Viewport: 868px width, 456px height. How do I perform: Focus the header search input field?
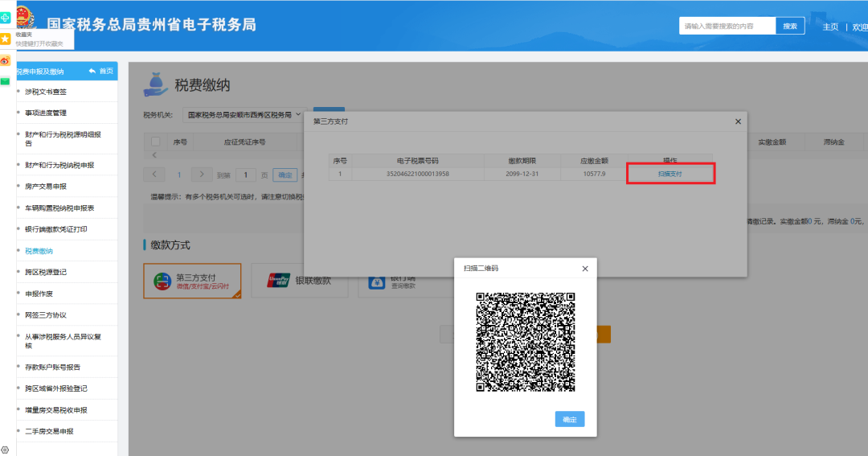click(x=727, y=26)
